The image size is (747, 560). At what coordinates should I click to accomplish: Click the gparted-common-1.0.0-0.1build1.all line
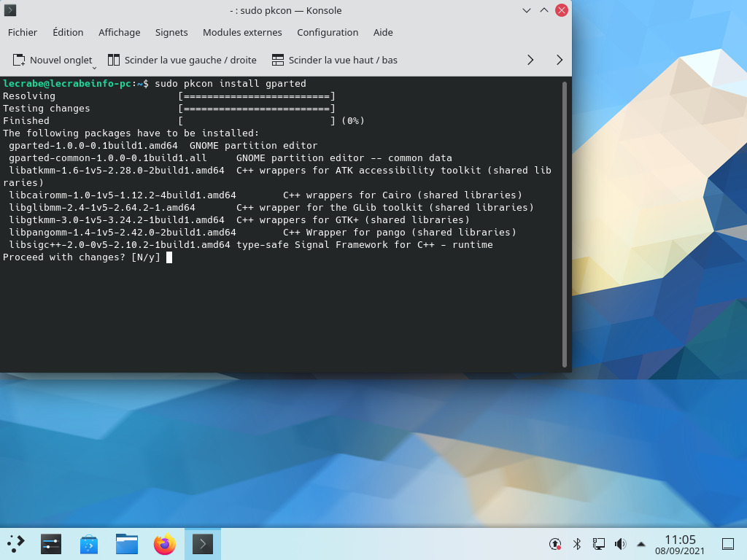pos(230,158)
